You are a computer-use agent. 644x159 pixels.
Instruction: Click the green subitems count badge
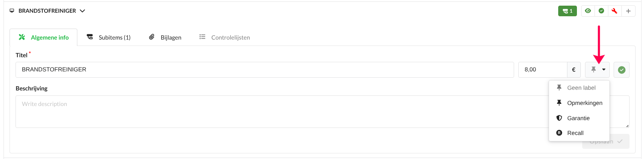click(x=567, y=11)
